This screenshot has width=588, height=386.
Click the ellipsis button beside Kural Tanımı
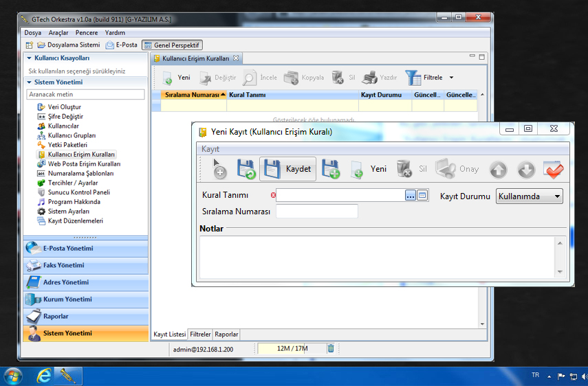click(x=411, y=196)
